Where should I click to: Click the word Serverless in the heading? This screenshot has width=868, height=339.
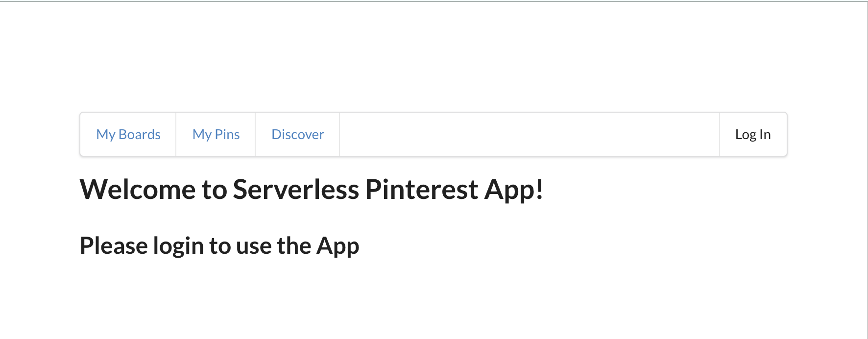coord(296,190)
